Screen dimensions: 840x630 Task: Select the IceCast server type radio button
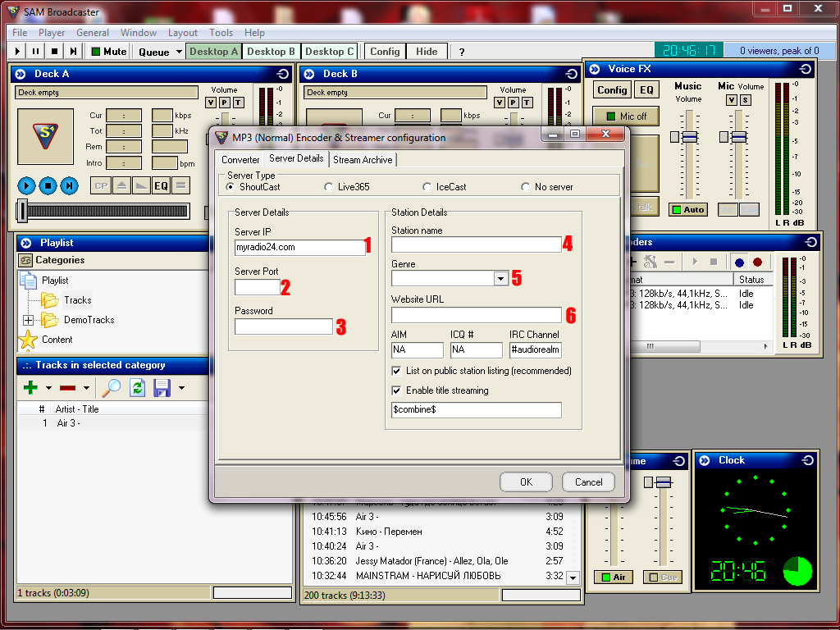pyautogui.click(x=427, y=187)
